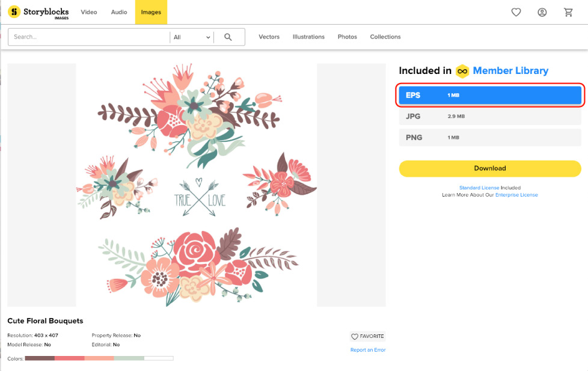Click Report an Error

click(367, 349)
